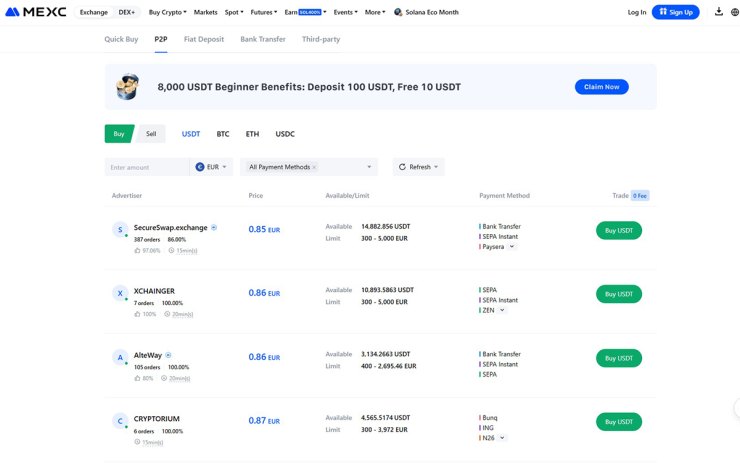740x463 pixels.
Task: Select the USDC coin tab
Action: click(x=285, y=134)
